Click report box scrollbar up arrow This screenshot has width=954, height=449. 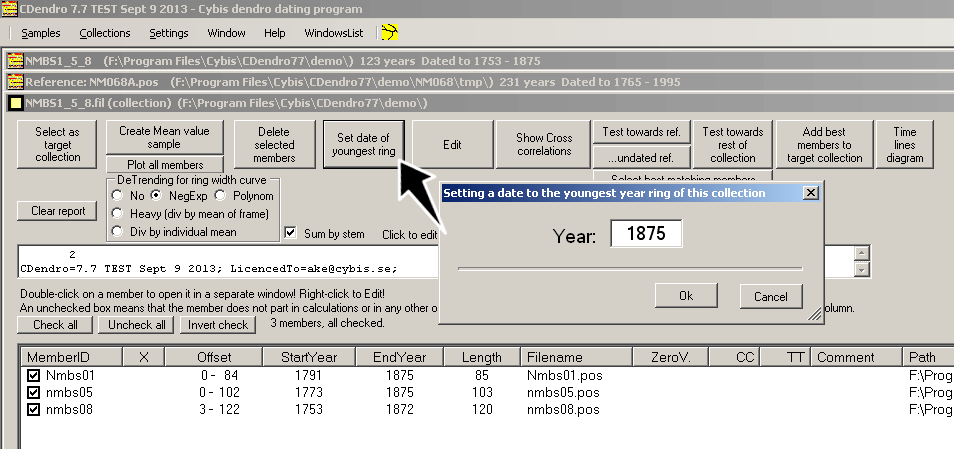point(862,254)
